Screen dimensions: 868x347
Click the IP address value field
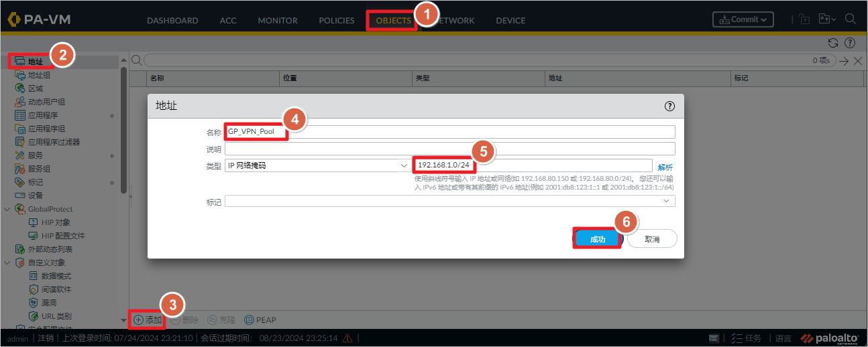532,165
